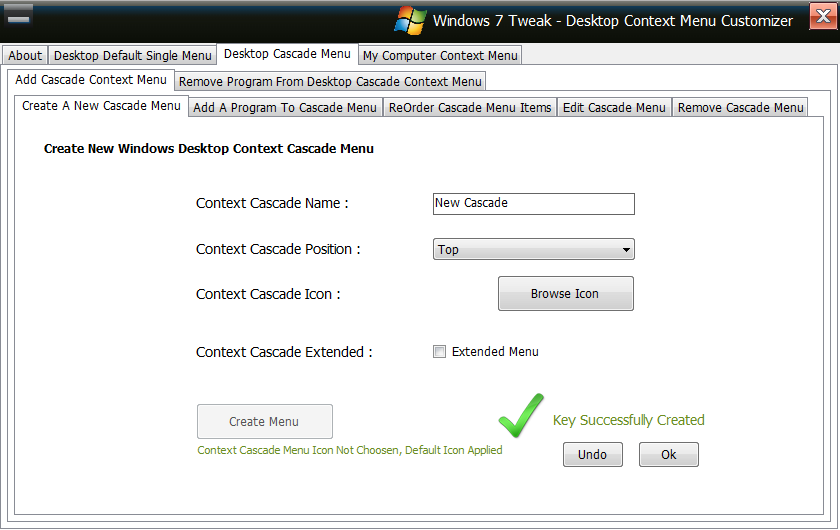This screenshot has height=530, width=840.
Task: Enable the Extended Menu checkbox
Action: 439,352
